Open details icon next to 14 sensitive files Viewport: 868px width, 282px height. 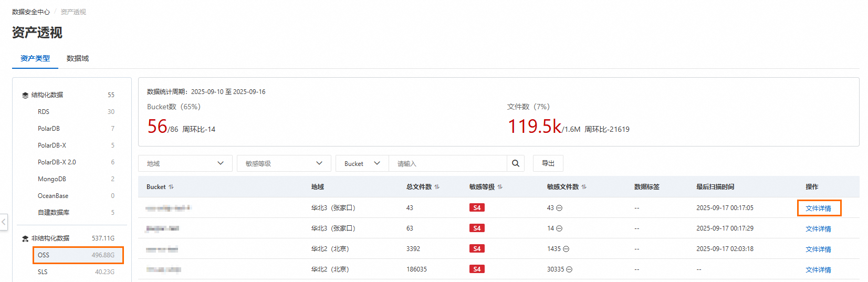click(x=559, y=228)
